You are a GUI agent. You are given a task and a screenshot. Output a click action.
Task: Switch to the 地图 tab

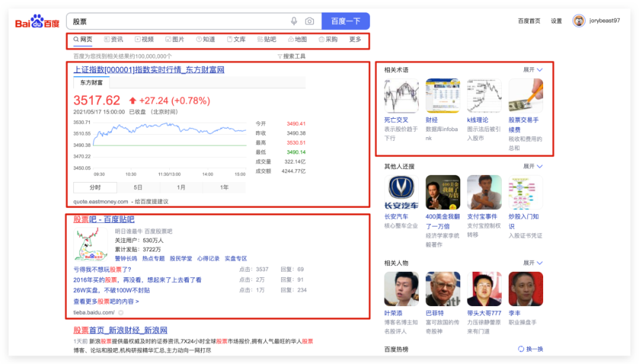[x=298, y=40]
